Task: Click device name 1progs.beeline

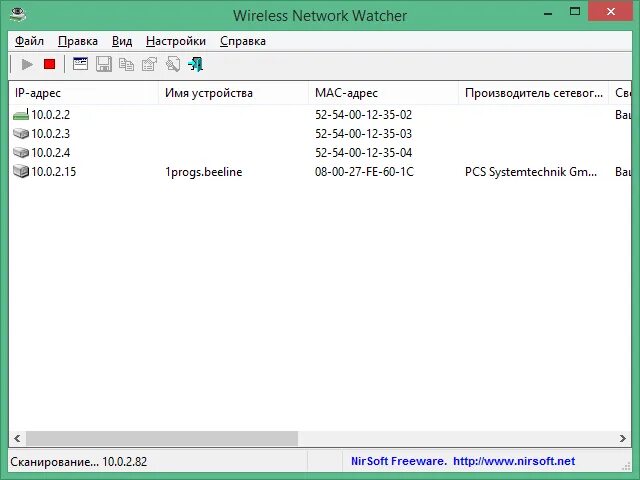Action: (x=204, y=172)
